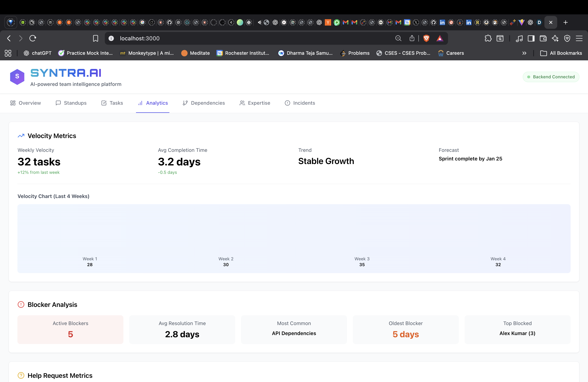Open the All Bookmarks folder
Image resolution: width=588 pixels, height=382 pixels.
561,53
